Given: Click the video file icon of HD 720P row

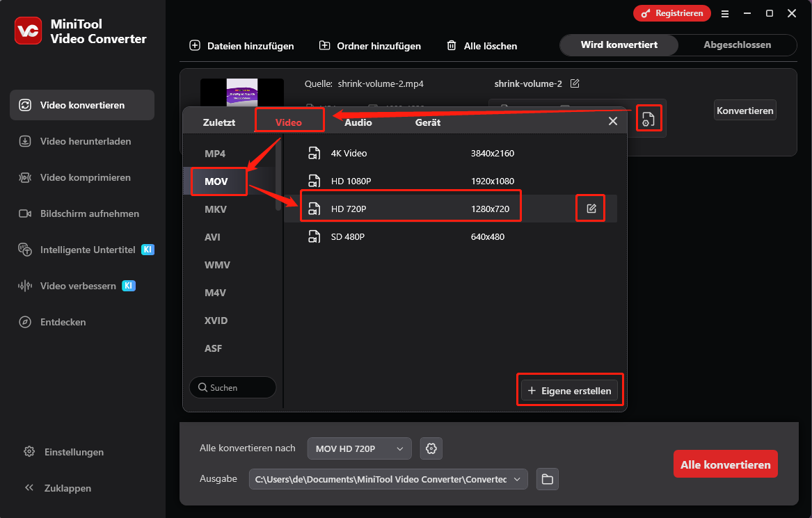Looking at the screenshot, I should [x=315, y=209].
